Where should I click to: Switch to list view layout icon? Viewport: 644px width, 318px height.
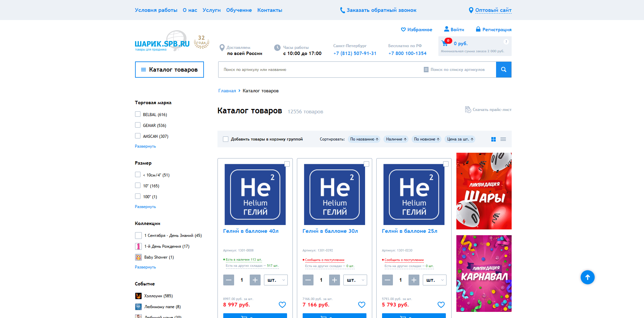pos(503,139)
